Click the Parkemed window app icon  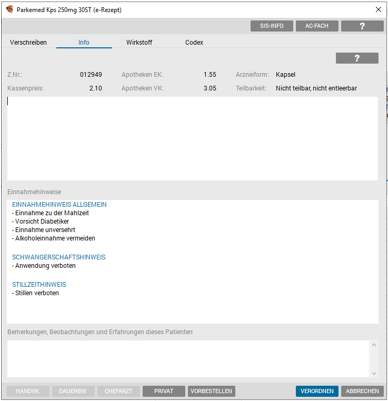tap(10, 9)
